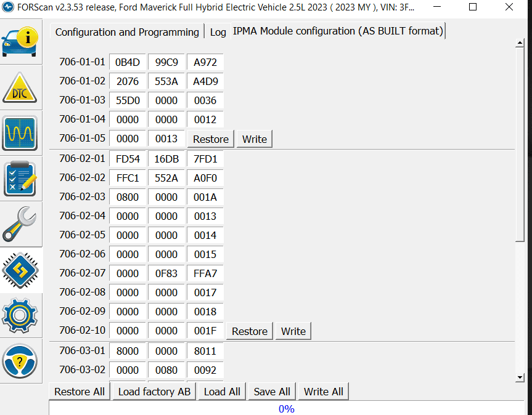Click the FORScan application title icon
This screenshot has height=415, width=532.
click(x=8, y=7)
